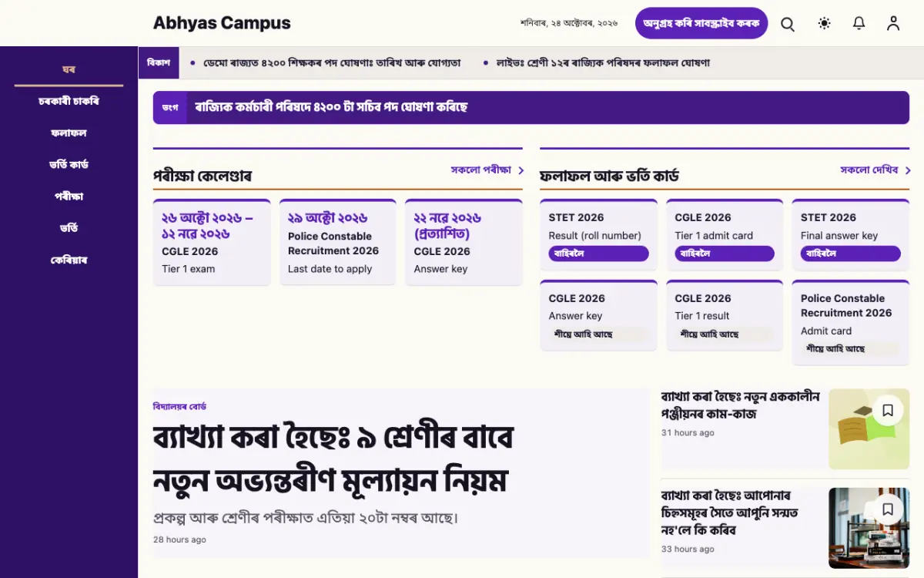Open the green book thumbnail image

pos(869,429)
